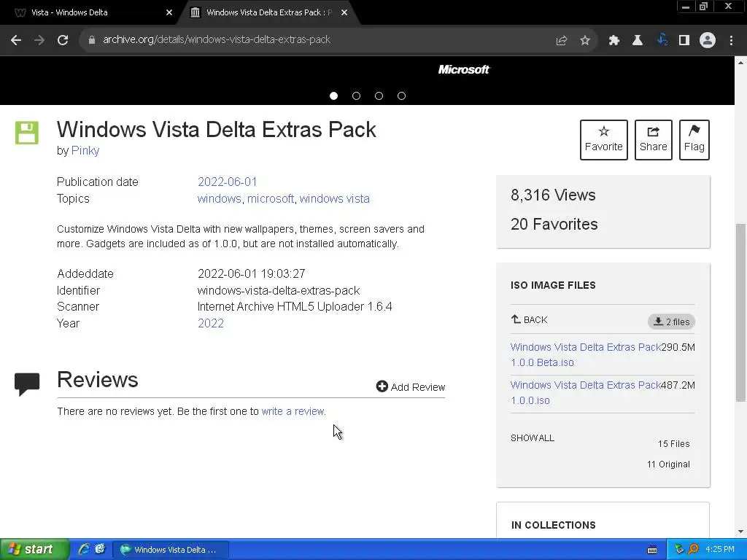Bookmark this page with the star icon
The height and width of the screenshot is (560, 747).
point(585,40)
